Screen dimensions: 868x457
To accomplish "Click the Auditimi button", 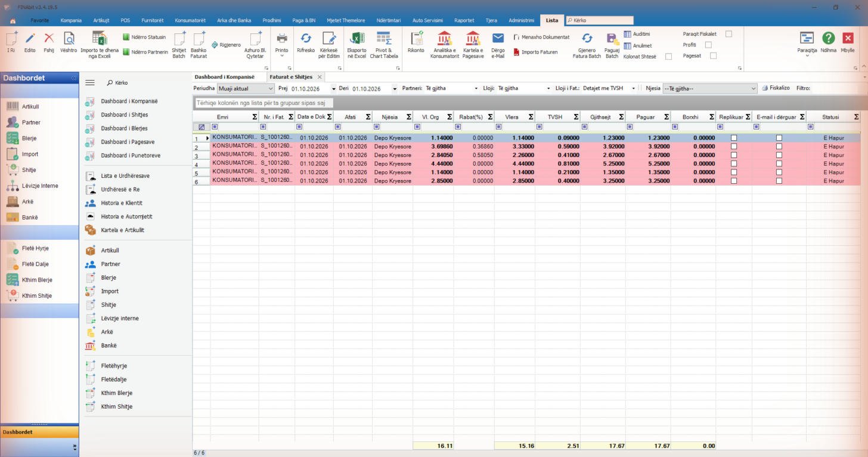I will 637,34.
